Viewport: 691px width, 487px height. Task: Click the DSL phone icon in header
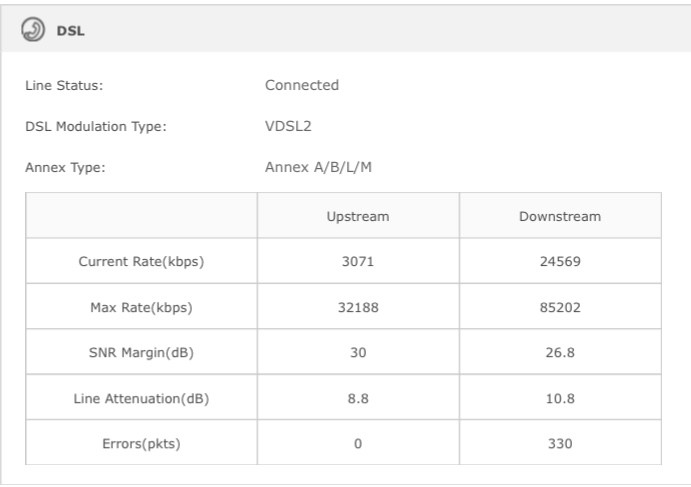click(33, 30)
